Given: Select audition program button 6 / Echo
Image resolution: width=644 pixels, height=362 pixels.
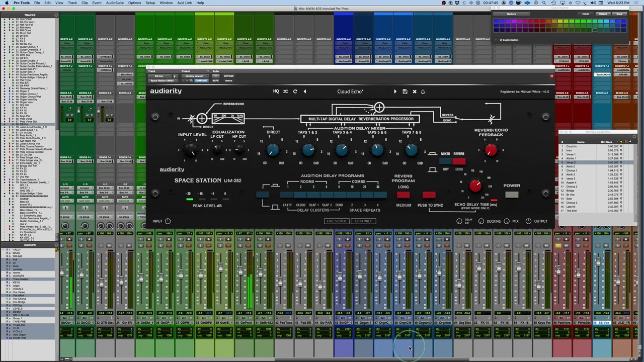Looking at the screenshot, I should pos(339,195).
